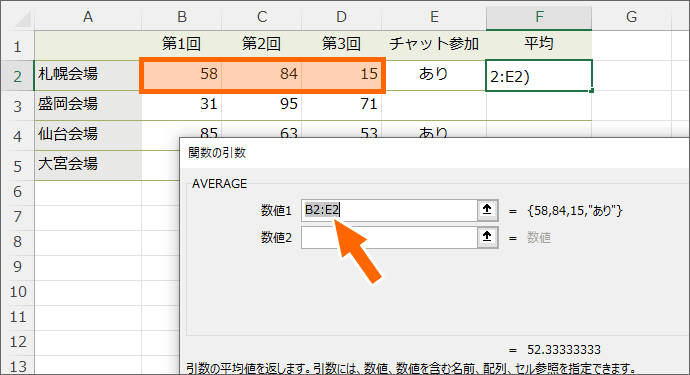Click cell 第1回 header
Image resolution: width=690 pixels, height=375 pixels.
point(182,44)
